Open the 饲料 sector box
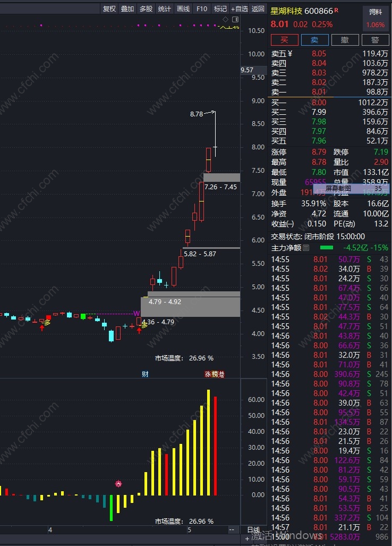Screen dimensions: 392x546 tap(376, 18)
